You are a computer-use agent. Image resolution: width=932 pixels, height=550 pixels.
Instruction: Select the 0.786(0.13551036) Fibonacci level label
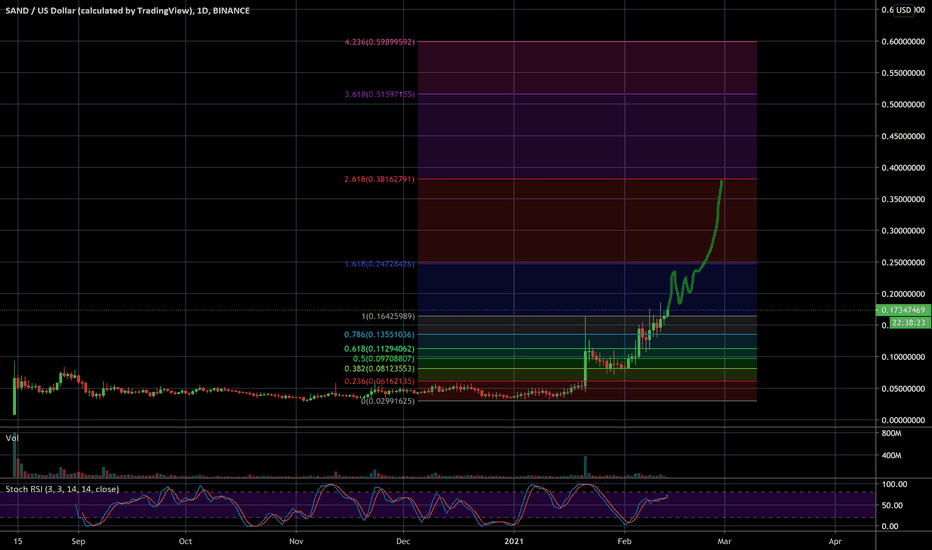point(380,335)
